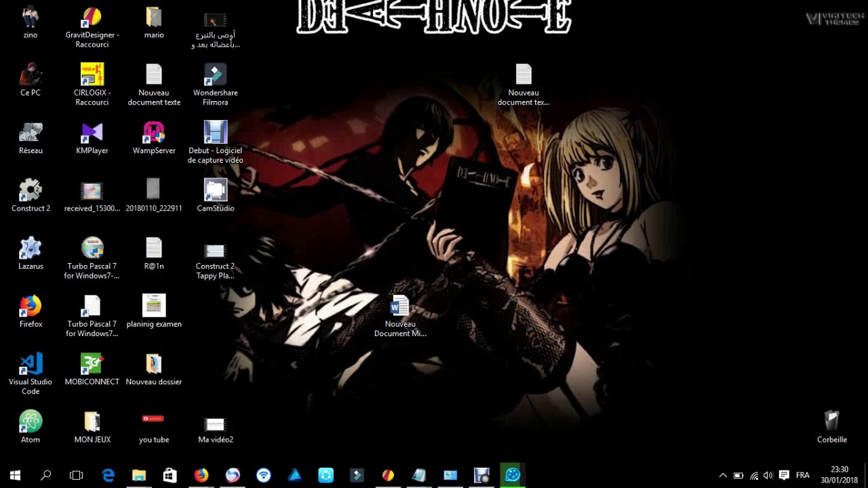Open Task View from the taskbar

point(77,475)
